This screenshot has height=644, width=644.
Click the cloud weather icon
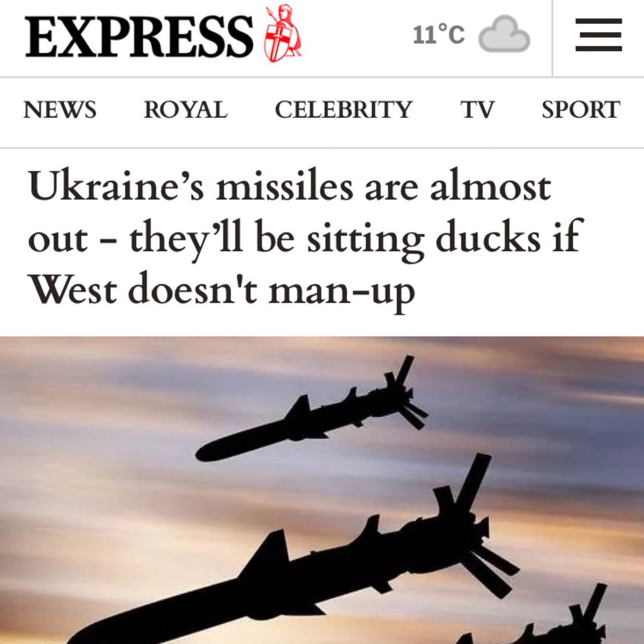pyautogui.click(x=504, y=34)
